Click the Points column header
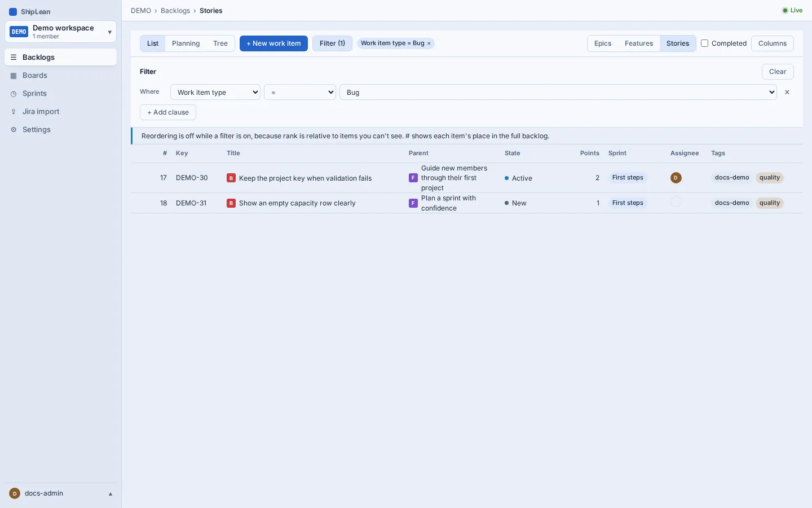812x508 pixels. coord(589,154)
